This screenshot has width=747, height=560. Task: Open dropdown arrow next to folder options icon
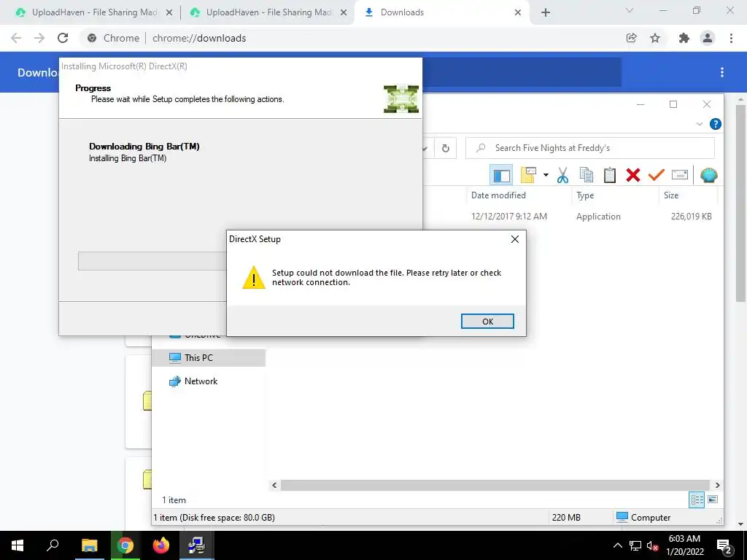coord(546,175)
